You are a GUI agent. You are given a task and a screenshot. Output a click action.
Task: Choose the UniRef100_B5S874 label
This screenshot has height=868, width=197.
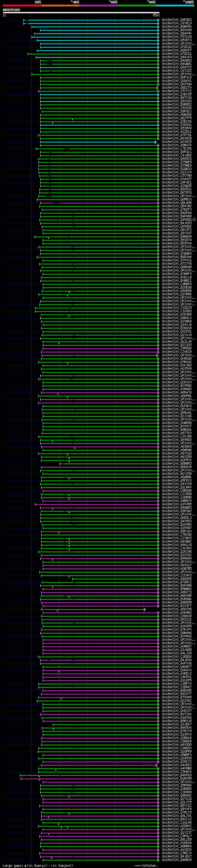point(176,240)
